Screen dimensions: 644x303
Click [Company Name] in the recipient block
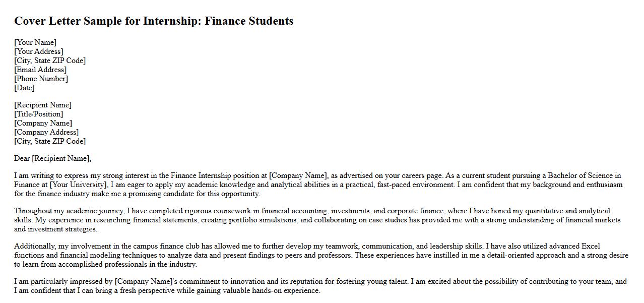tap(43, 123)
